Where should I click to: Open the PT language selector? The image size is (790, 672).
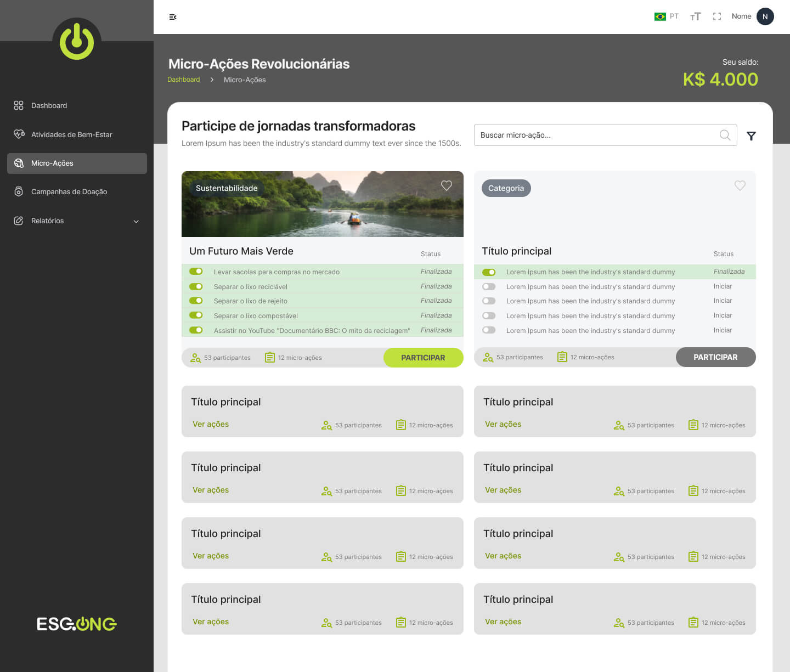click(x=667, y=16)
